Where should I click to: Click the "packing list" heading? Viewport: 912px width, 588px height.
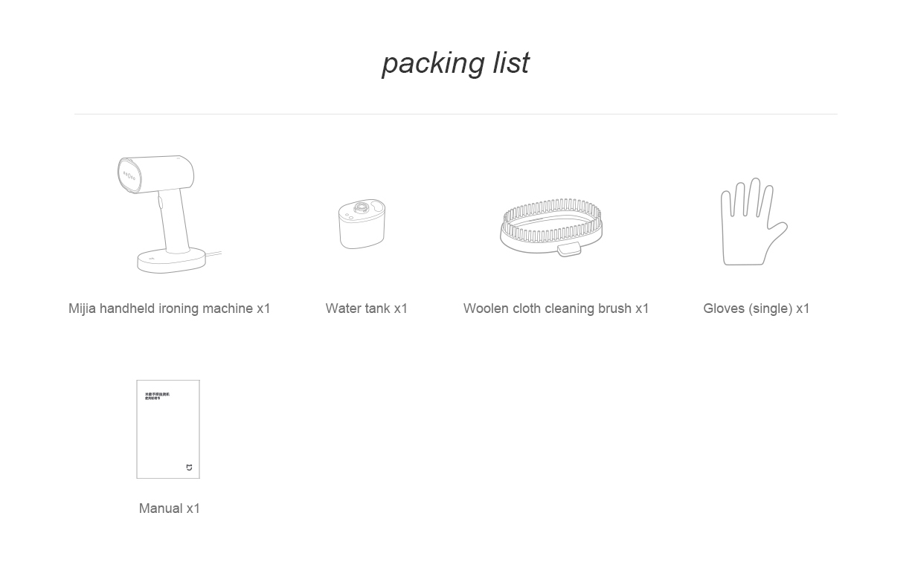pos(455,63)
